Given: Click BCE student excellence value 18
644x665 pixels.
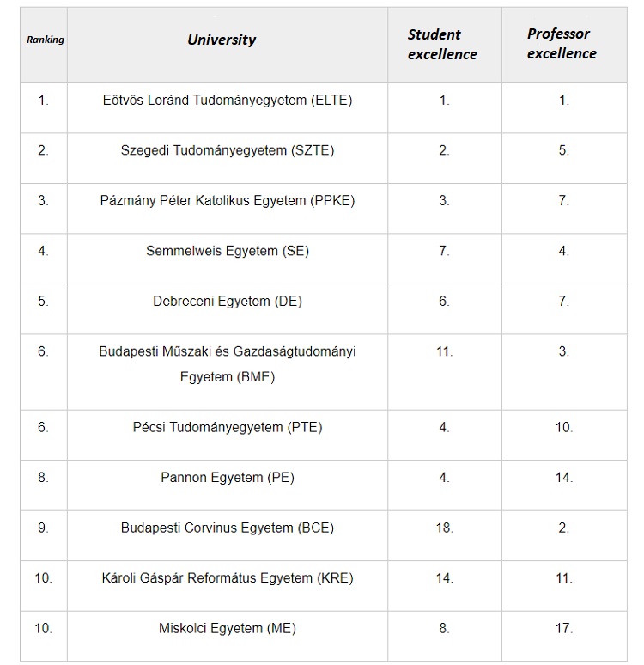Looking at the screenshot, I should [x=444, y=528].
